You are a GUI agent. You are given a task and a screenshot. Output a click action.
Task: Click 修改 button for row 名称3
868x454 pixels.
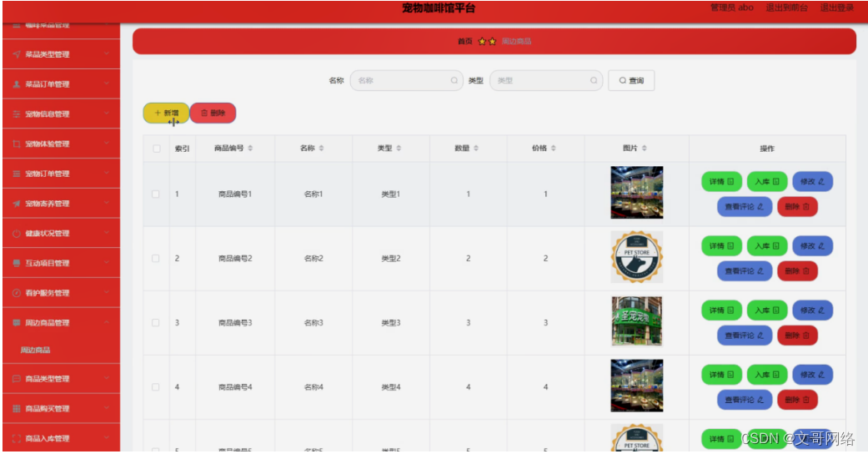813,310
